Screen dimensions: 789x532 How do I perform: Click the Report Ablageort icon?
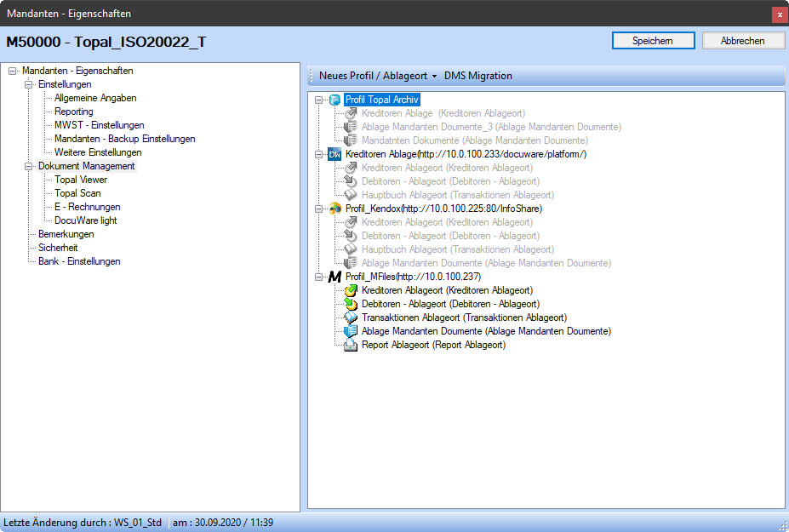350,345
